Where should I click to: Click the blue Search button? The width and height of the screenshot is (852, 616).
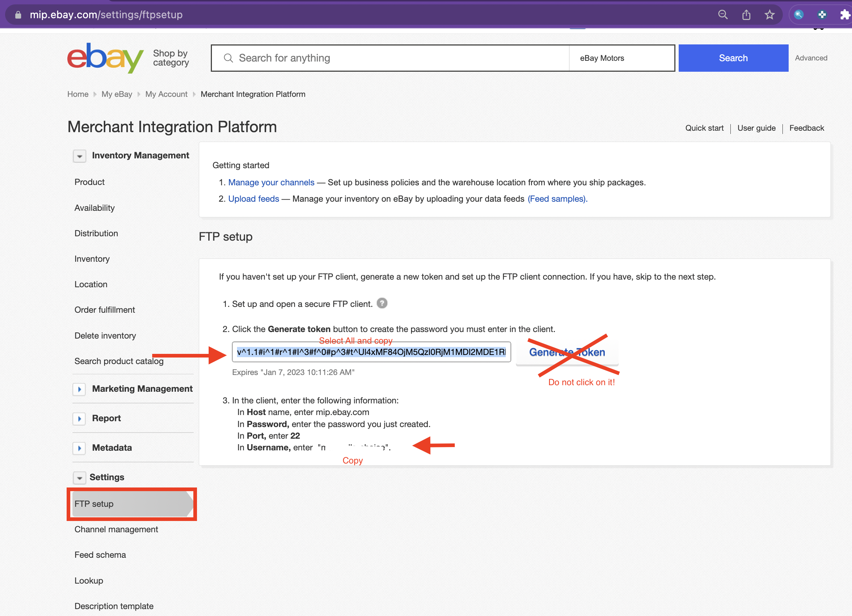coord(733,58)
